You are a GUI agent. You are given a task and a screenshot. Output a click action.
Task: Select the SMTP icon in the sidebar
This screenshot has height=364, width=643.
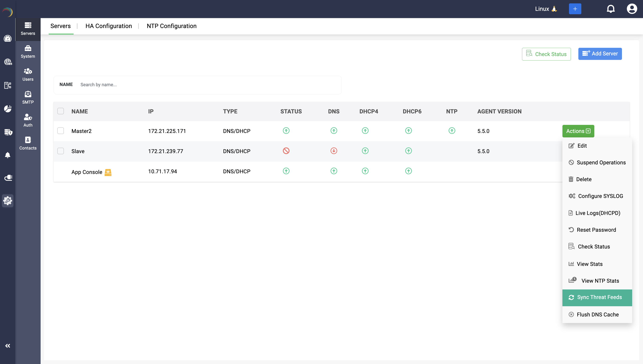(28, 97)
